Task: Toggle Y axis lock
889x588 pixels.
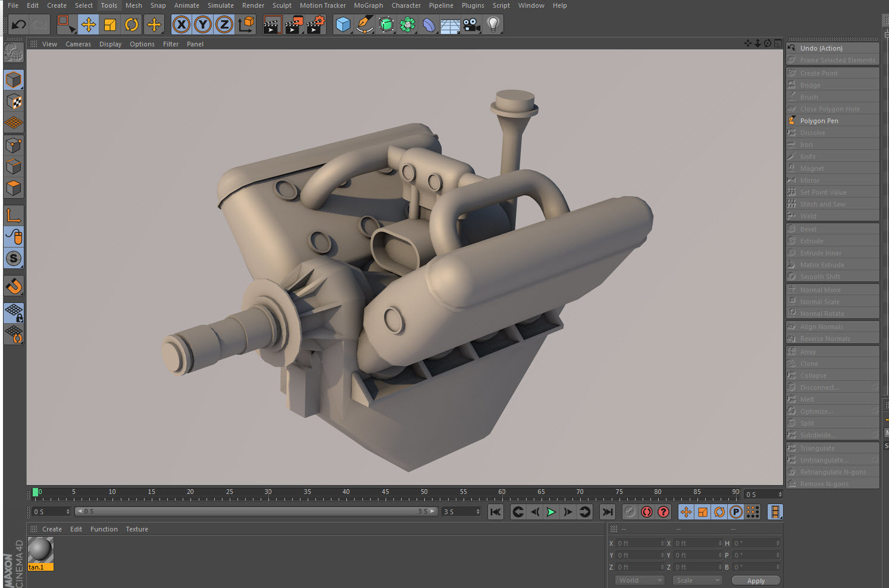Action: (x=203, y=24)
